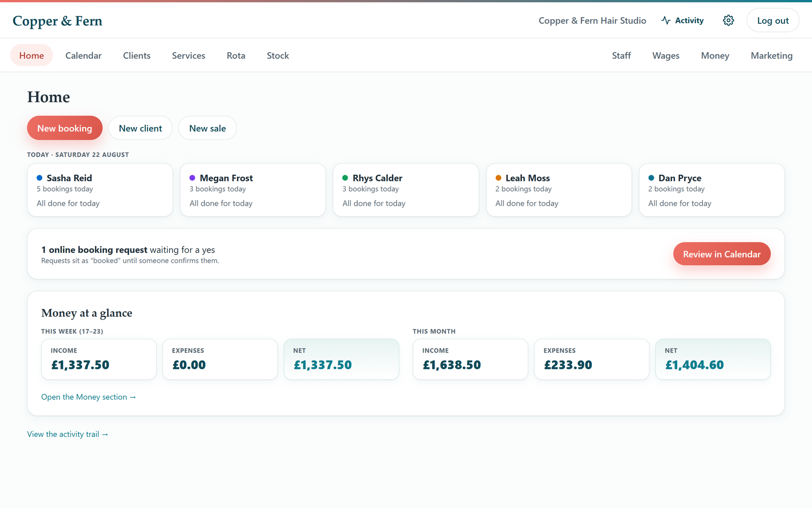Viewport: 812px width, 508px height.
Task: Select this month's net £1,404.60 card
Action: coord(713,359)
